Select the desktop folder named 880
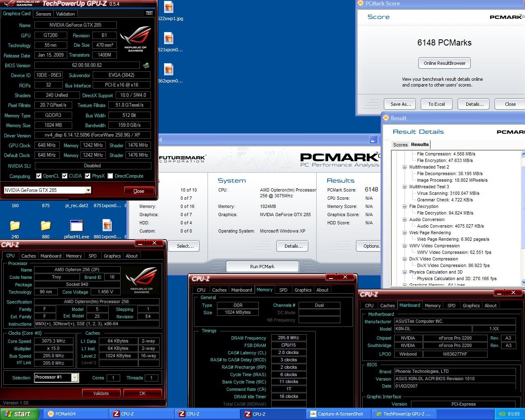 [x=46, y=226]
